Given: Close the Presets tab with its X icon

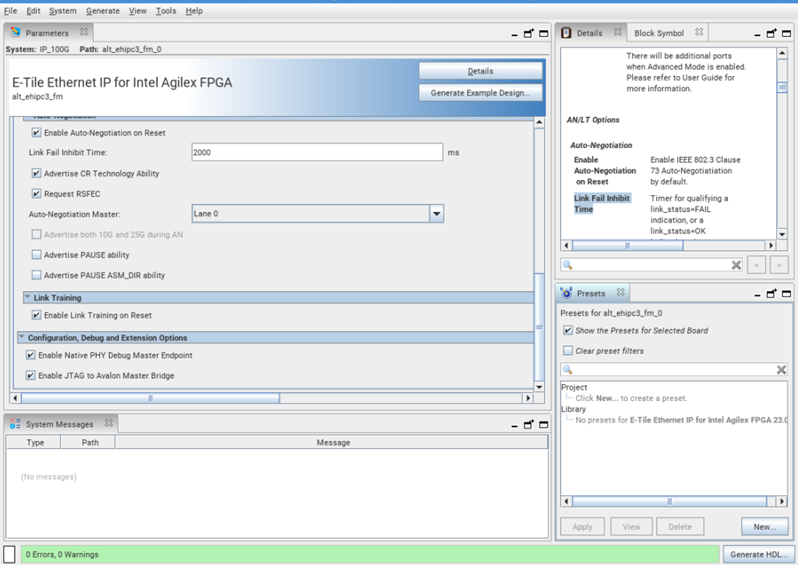Looking at the screenshot, I should point(620,292).
